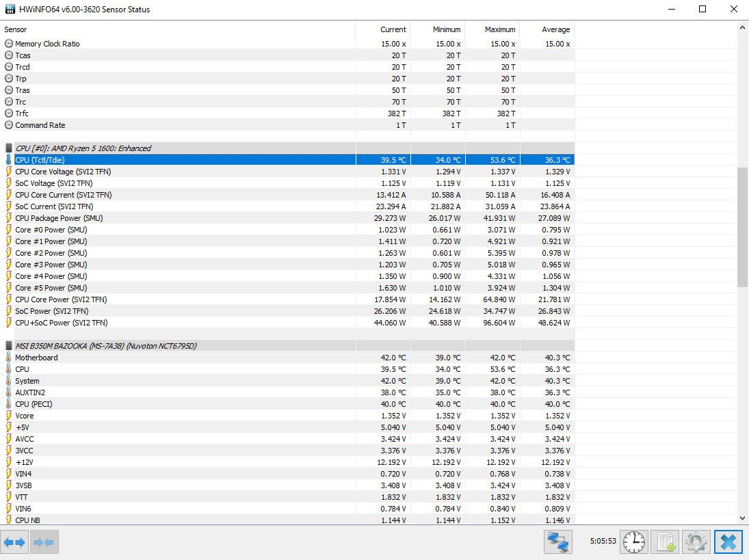Select the 3VSB voltage row
The width and height of the screenshot is (749, 560).
287,485
